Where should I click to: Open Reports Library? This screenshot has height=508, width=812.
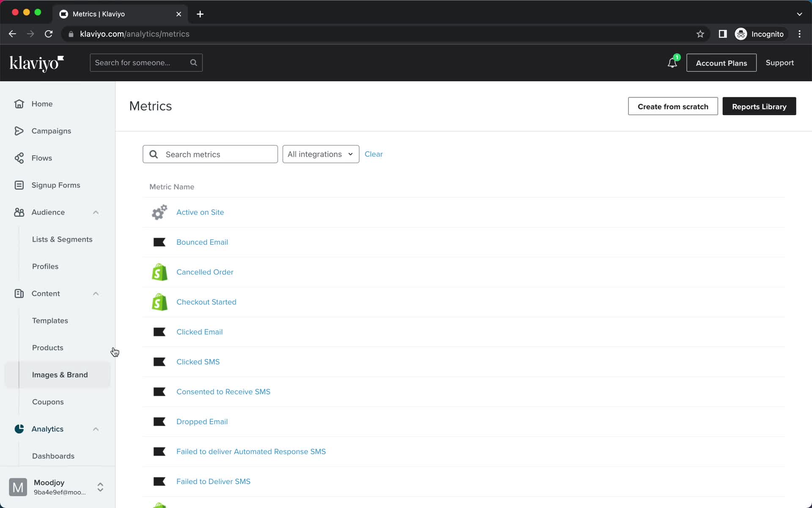[760, 106]
